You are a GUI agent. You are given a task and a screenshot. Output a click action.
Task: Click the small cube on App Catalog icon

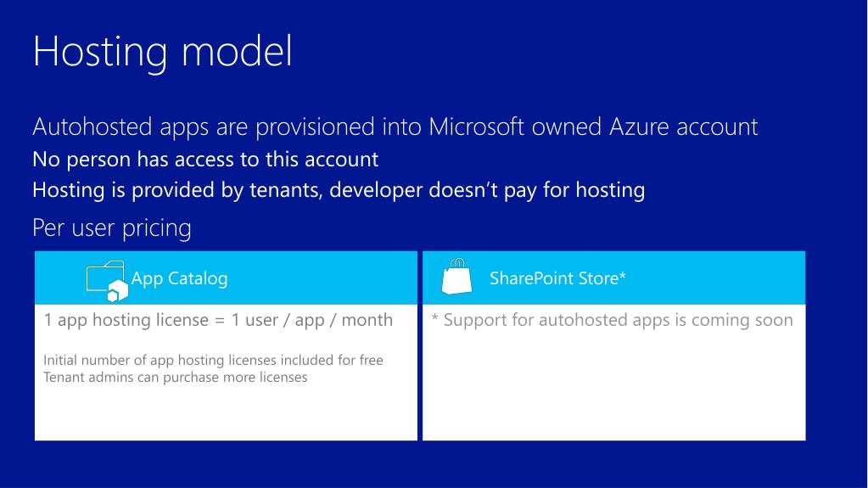pyautogui.click(x=117, y=291)
